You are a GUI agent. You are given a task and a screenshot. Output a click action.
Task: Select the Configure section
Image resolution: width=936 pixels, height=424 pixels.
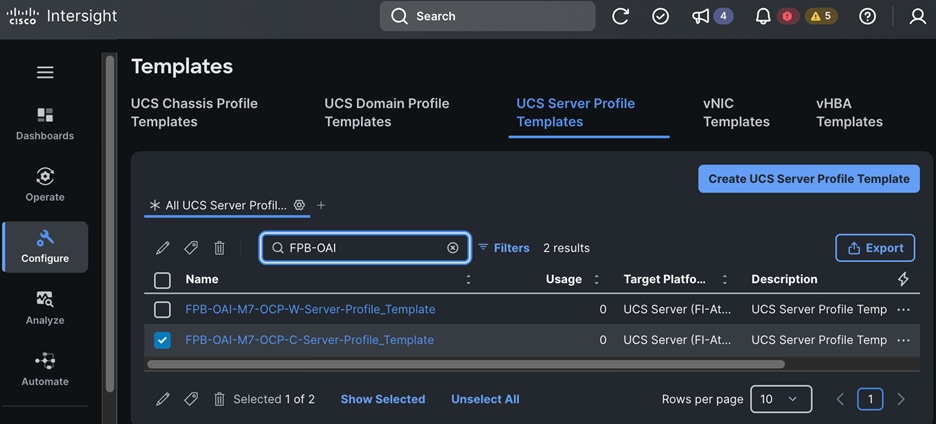tap(45, 247)
